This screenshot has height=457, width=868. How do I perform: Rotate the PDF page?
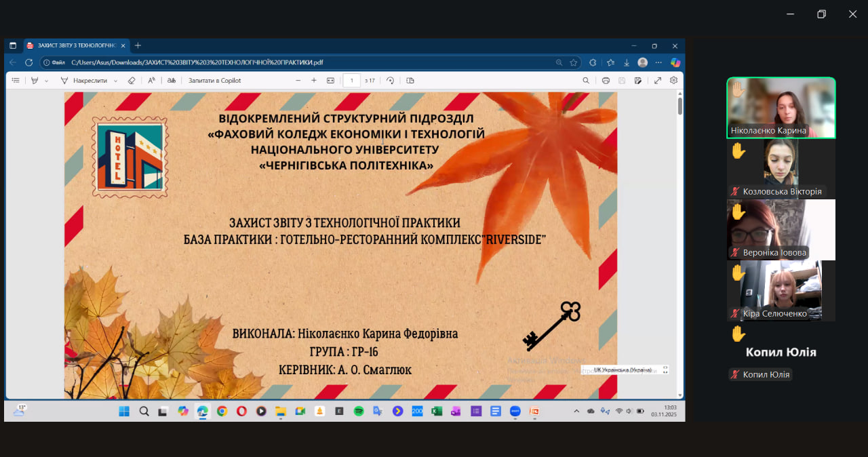click(x=390, y=81)
